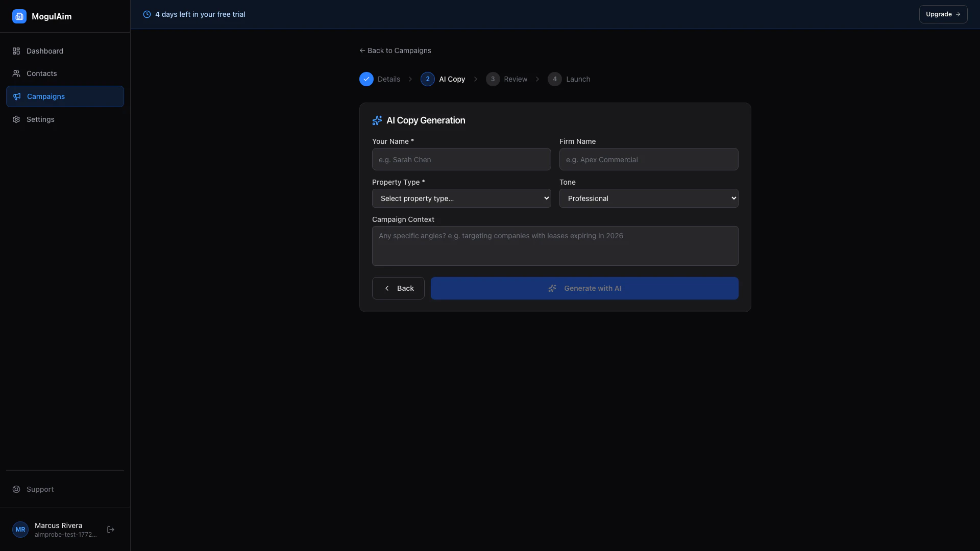The image size is (980, 551).
Task: Click the completed Details step checkmark
Action: [x=366, y=79]
